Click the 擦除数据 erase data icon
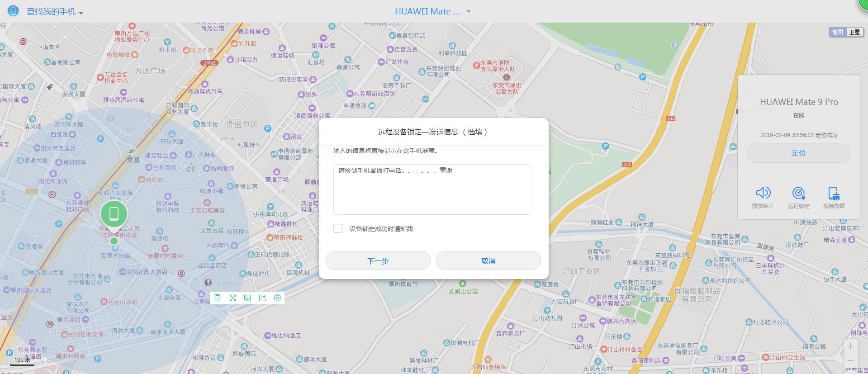868x374 pixels. [834, 193]
